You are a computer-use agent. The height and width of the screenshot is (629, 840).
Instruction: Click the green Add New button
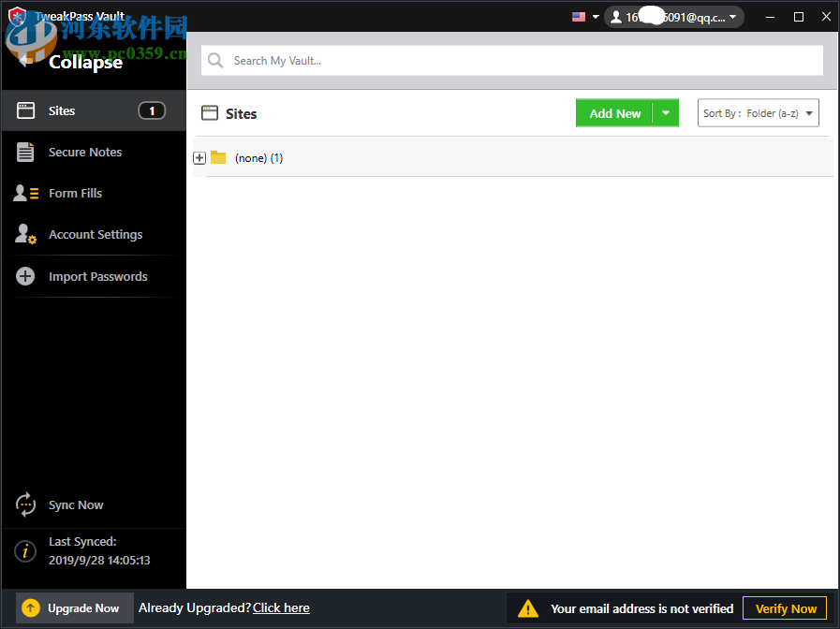(x=614, y=113)
